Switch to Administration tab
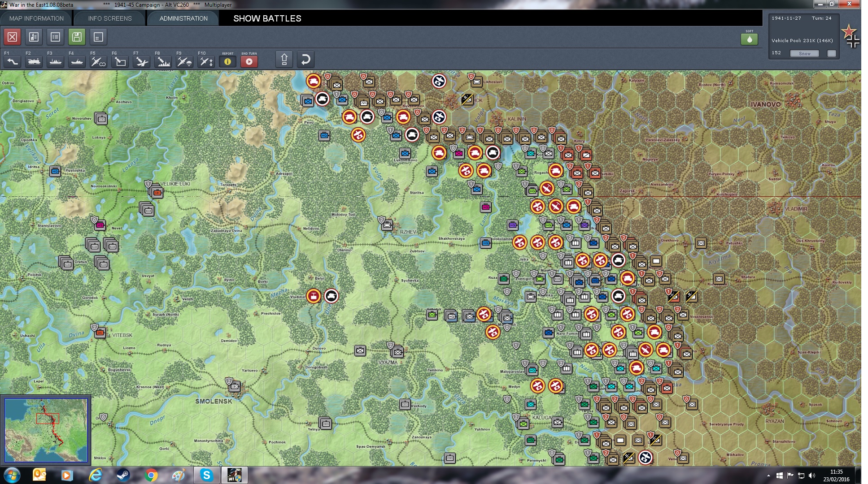The height and width of the screenshot is (484, 868). click(x=183, y=18)
